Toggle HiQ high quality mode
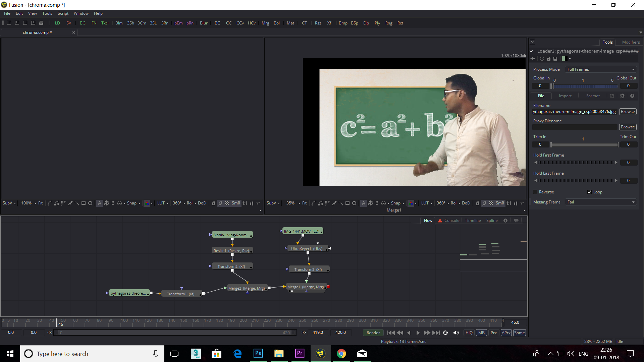Image resolution: width=644 pixels, height=362 pixels. [469, 333]
